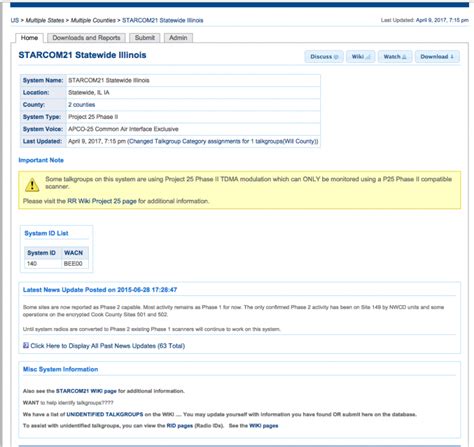The image size is (474, 447).
Task: Click the System ID column header
Action: coord(41,253)
